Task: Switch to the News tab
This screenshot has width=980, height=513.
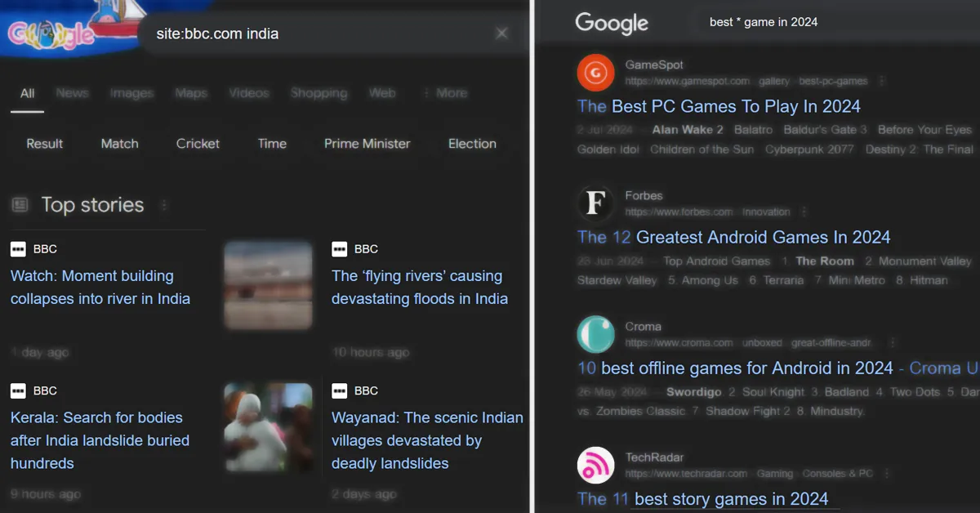Action: pos(72,93)
